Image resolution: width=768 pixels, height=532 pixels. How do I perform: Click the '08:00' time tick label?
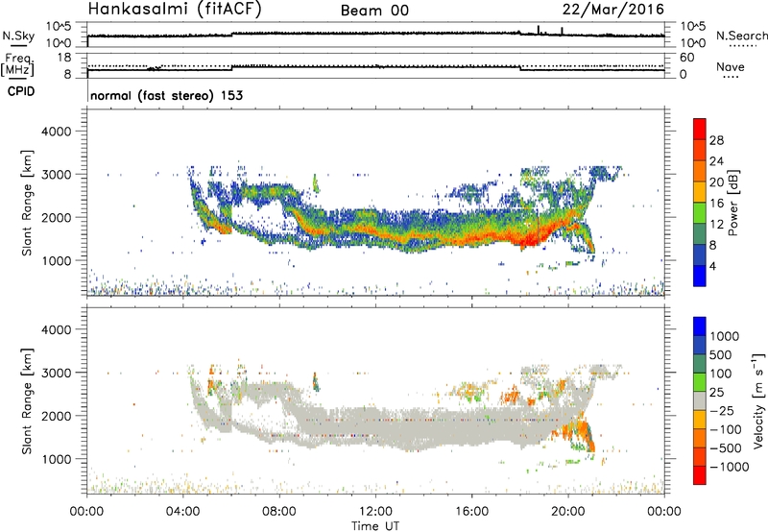click(x=279, y=512)
